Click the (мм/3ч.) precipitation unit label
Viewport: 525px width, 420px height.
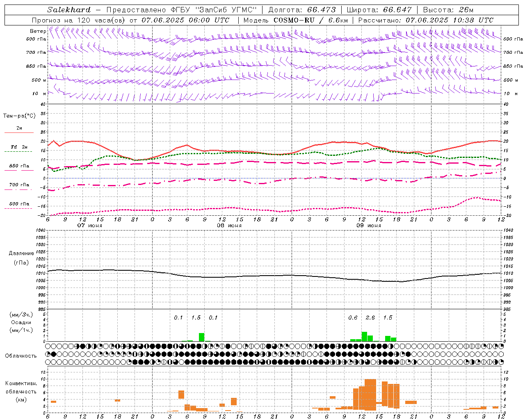point(21,315)
